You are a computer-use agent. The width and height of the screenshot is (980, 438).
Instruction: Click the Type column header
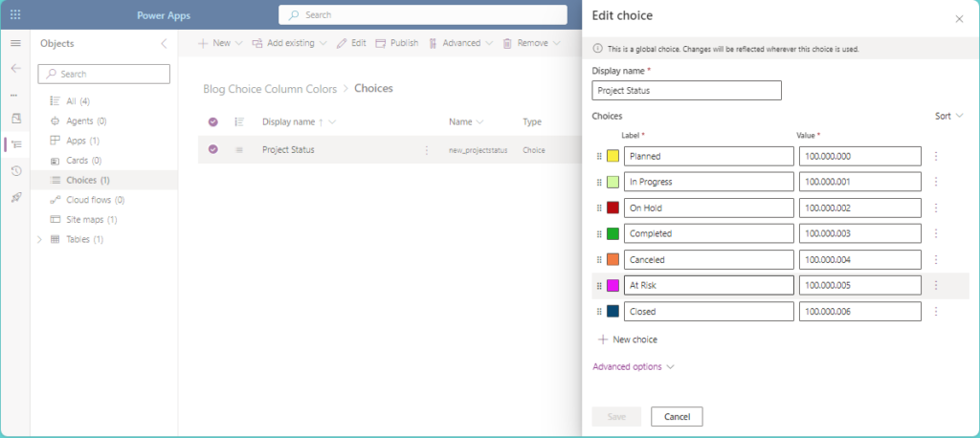click(x=532, y=121)
